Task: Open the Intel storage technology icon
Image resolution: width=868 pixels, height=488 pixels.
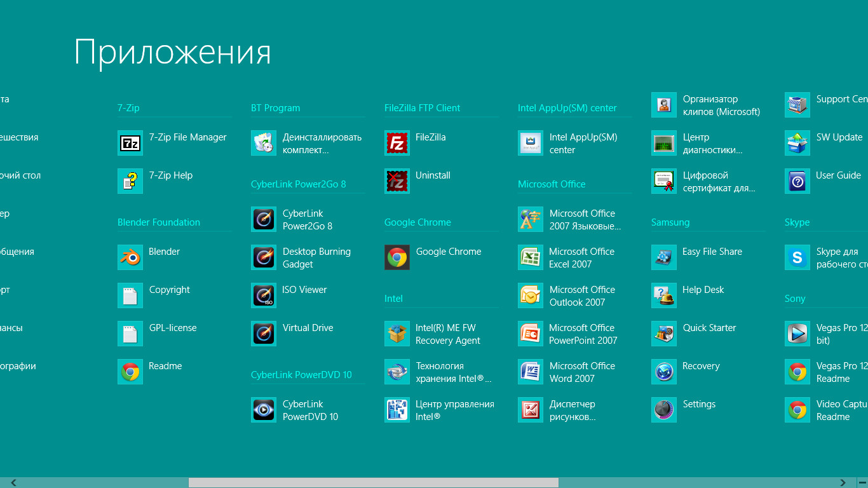Action: [x=397, y=372]
